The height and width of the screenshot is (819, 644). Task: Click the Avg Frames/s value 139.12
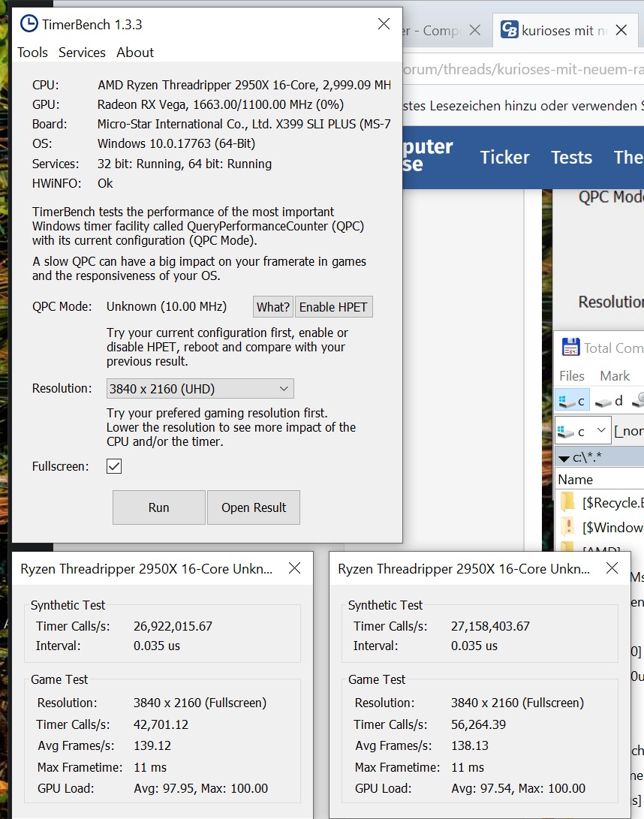coord(152,745)
